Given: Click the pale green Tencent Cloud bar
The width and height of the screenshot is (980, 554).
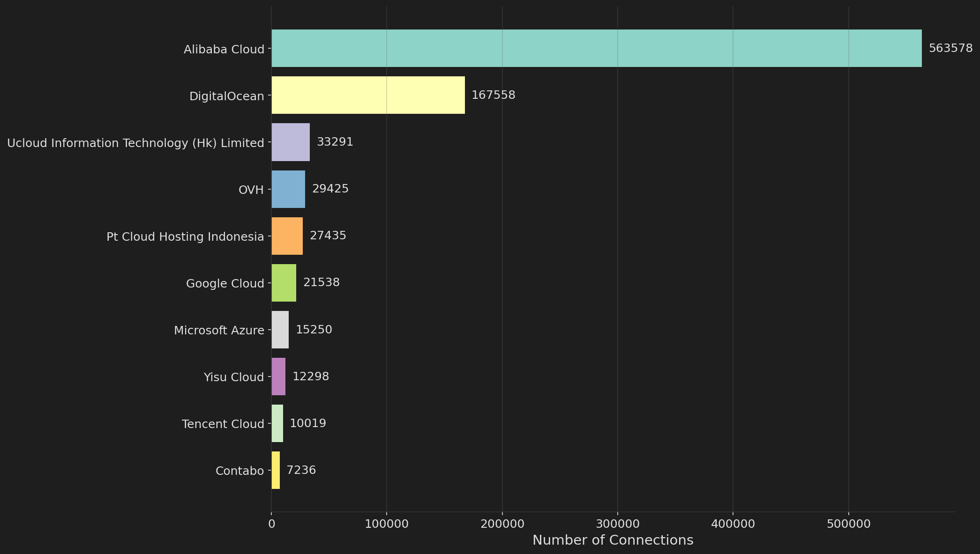Looking at the screenshot, I should (x=277, y=423).
